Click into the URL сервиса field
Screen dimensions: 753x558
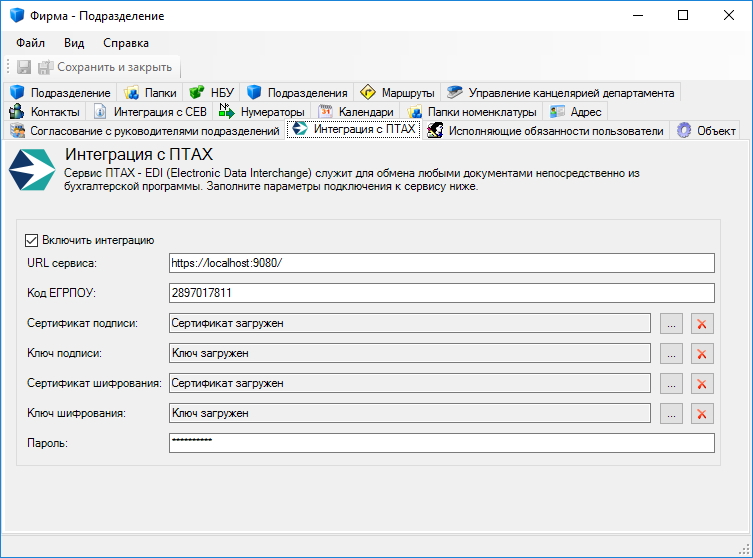[442, 263]
